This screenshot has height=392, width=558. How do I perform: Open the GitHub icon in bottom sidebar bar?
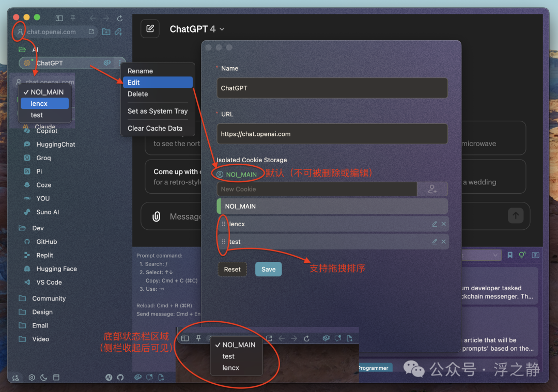click(x=120, y=378)
